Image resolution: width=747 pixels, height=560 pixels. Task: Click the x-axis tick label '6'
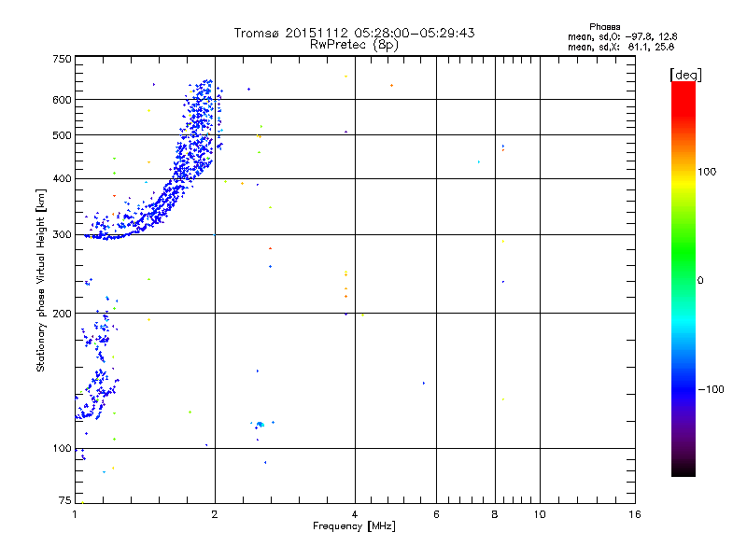[436, 514]
